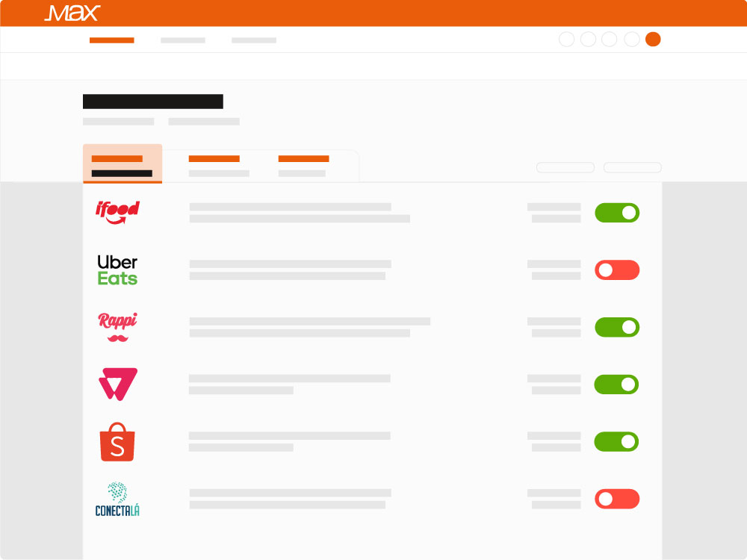This screenshot has height=560, width=747.
Task: Turn off the Rappi toggle
Action: point(617,327)
